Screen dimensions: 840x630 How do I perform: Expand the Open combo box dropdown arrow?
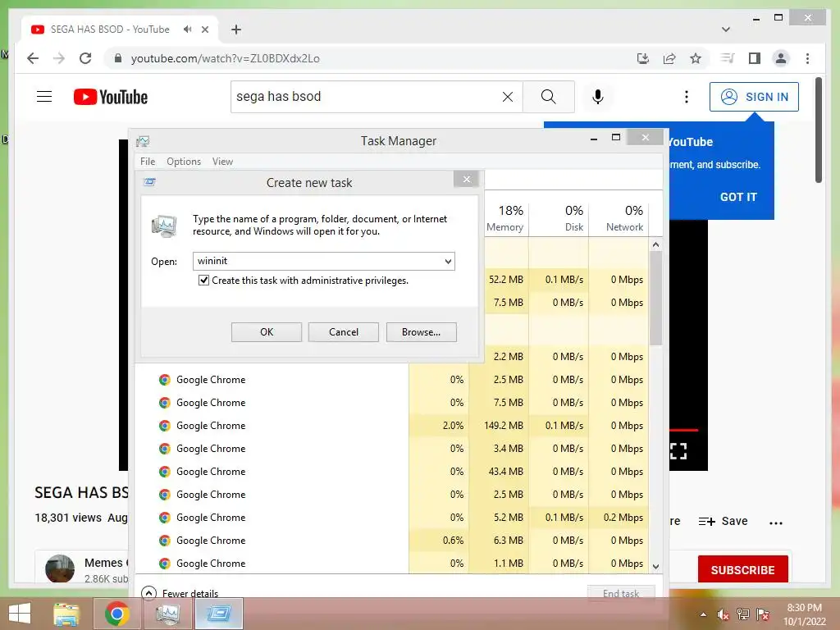tap(448, 262)
